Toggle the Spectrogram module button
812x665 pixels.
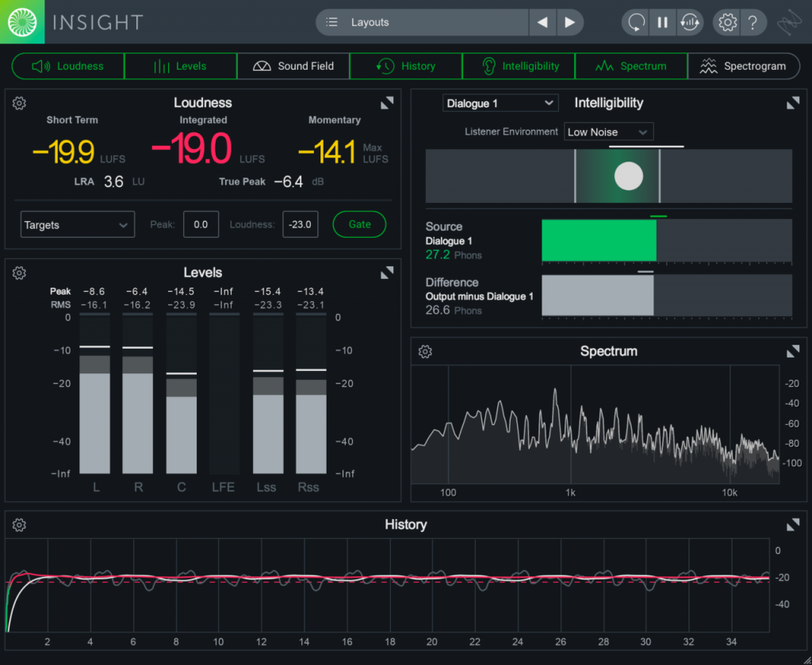tap(744, 66)
